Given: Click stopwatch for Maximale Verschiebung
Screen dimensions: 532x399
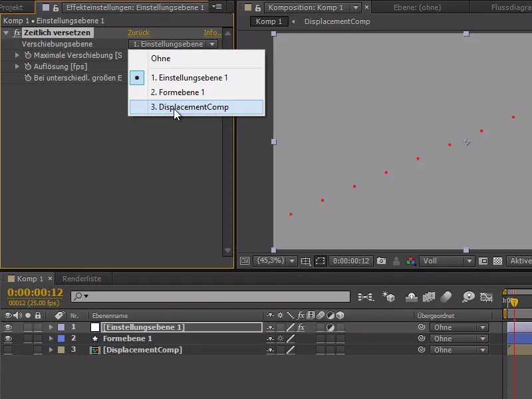Looking at the screenshot, I should [x=28, y=55].
